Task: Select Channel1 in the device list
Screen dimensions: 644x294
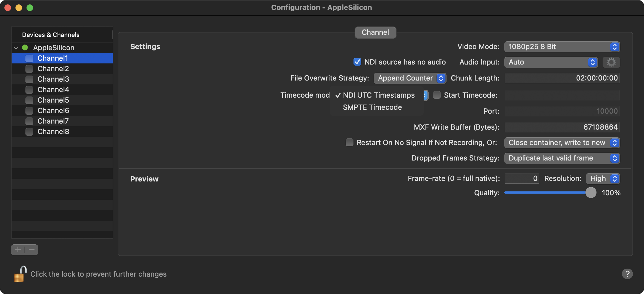Action: [62, 58]
